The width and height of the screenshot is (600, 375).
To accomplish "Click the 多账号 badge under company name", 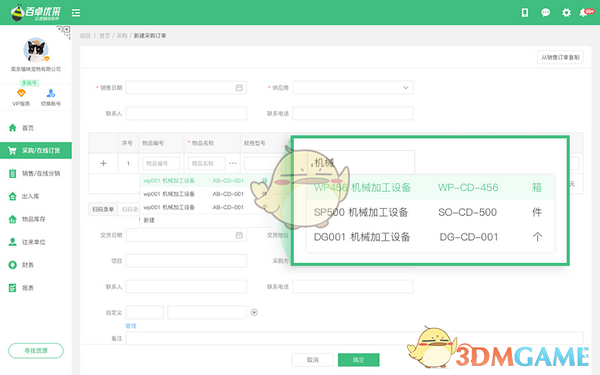I will 29,83.
